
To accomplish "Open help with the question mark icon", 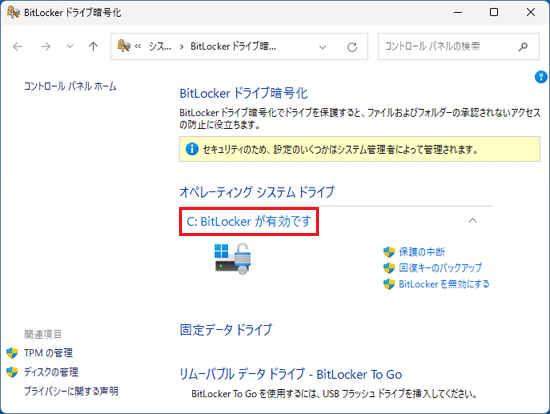I will [541, 77].
